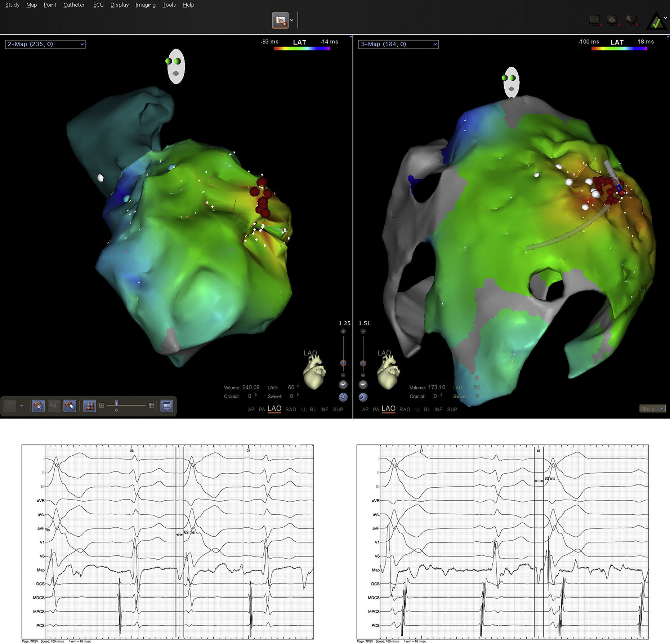670x644 pixels.
Task: Click green checkmark triangle status icon
Action: (x=656, y=22)
